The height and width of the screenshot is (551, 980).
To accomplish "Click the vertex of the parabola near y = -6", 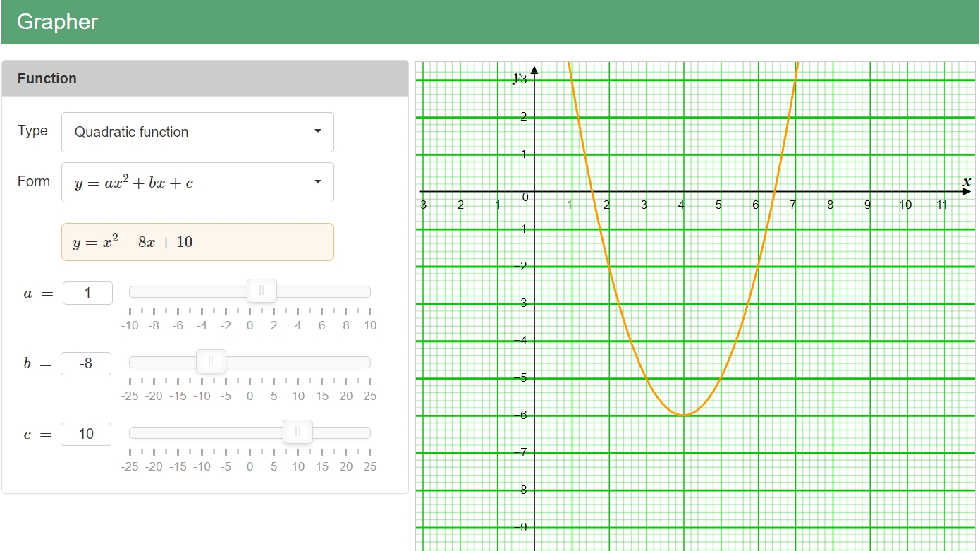I will [x=682, y=415].
